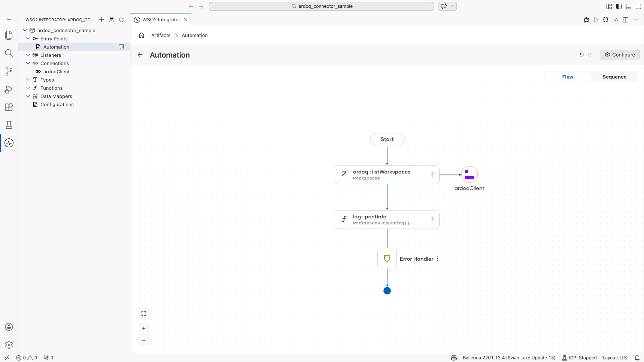Click the Start node
644x362 pixels.
click(387, 139)
